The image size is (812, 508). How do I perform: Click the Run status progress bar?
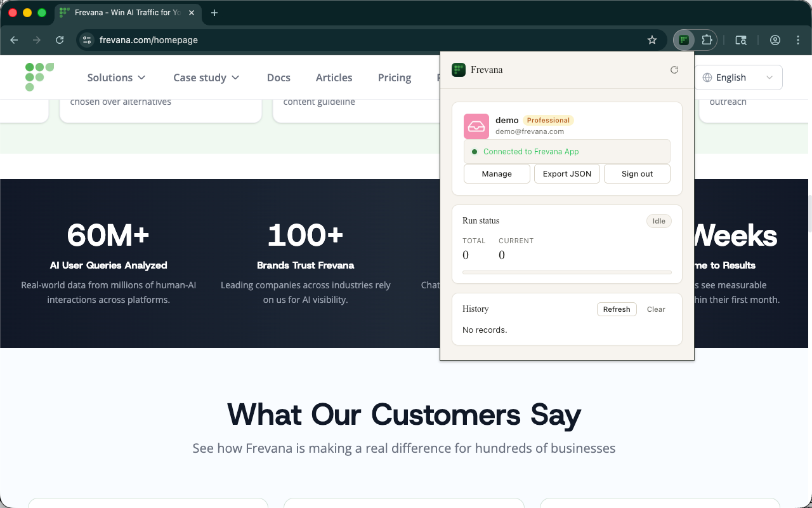567,272
